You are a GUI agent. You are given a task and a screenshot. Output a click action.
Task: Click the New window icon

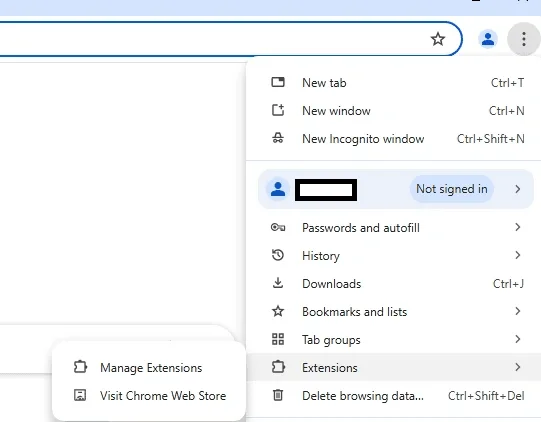pyautogui.click(x=278, y=110)
